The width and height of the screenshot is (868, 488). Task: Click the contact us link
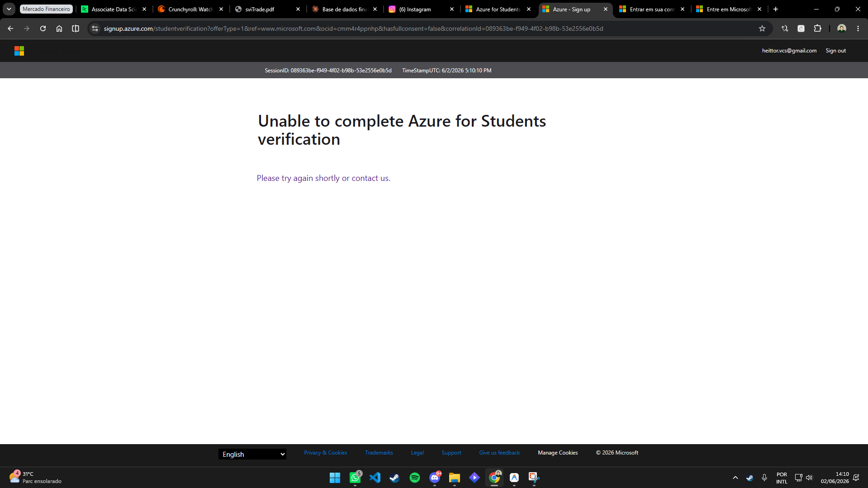click(370, 178)
